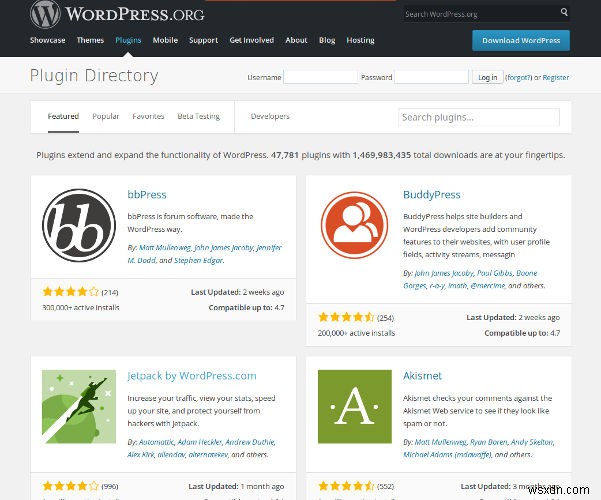601x500 pixels.
Task: Open the Blog page
Action: (x=327, y=40)
